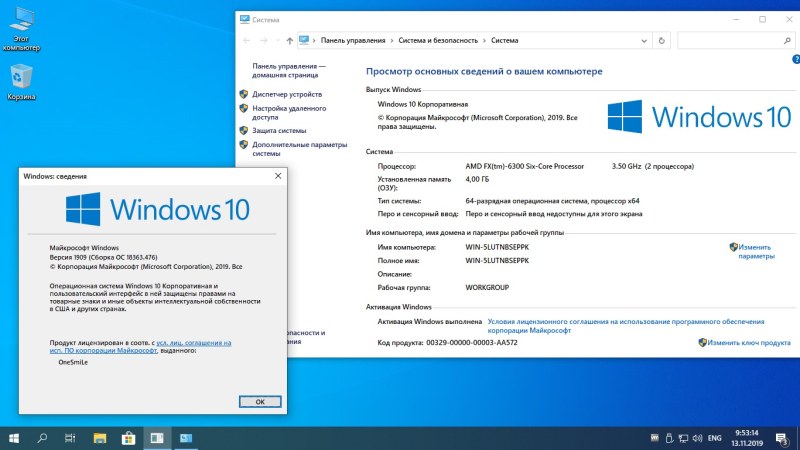Screen dimensions: 800x450
Task: Click Изменить параметры link
Action: pos(756,251)
